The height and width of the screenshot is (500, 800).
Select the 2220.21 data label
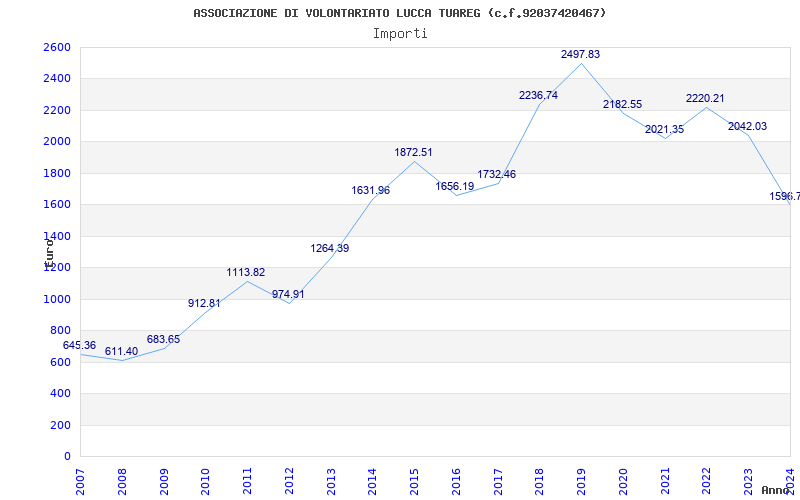tap(705, 98)
